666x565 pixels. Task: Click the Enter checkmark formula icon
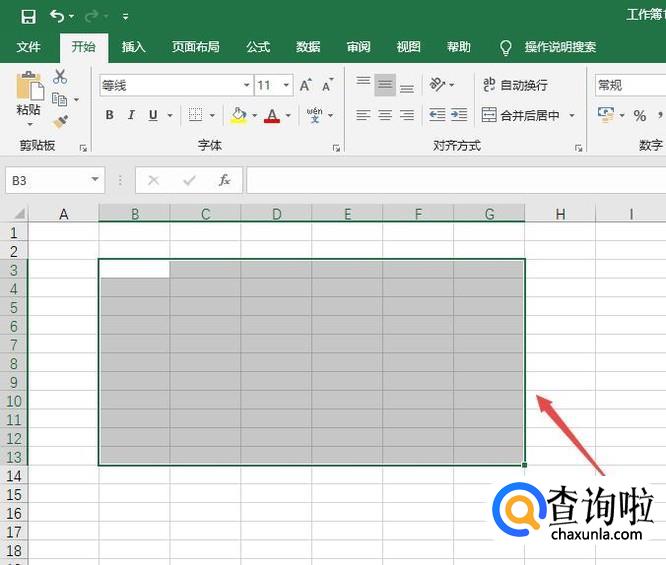pos(189,181)
